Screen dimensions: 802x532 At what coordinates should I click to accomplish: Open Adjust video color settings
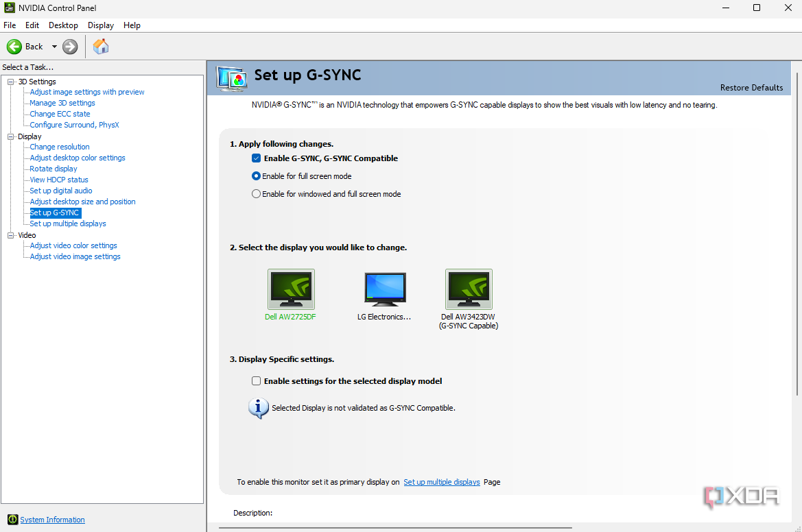(x=73, y=246)
